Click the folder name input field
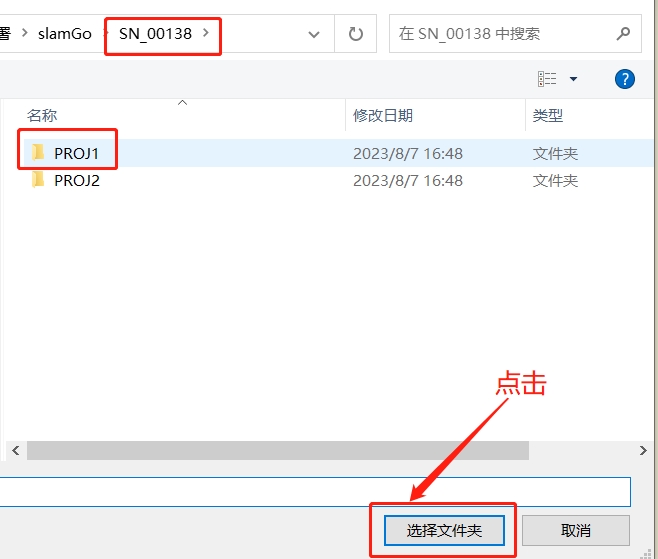Screen dimensions: 658x559 [315, 491]
